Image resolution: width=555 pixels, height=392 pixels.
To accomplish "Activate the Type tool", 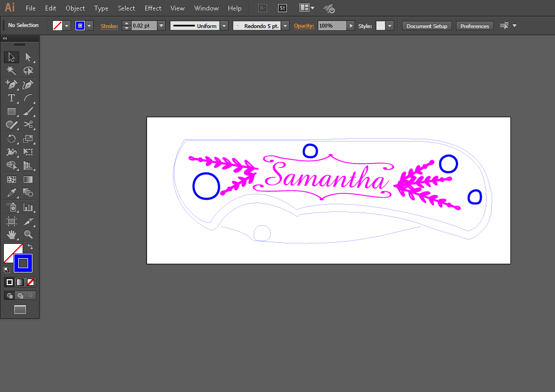I will coord(11,98).
